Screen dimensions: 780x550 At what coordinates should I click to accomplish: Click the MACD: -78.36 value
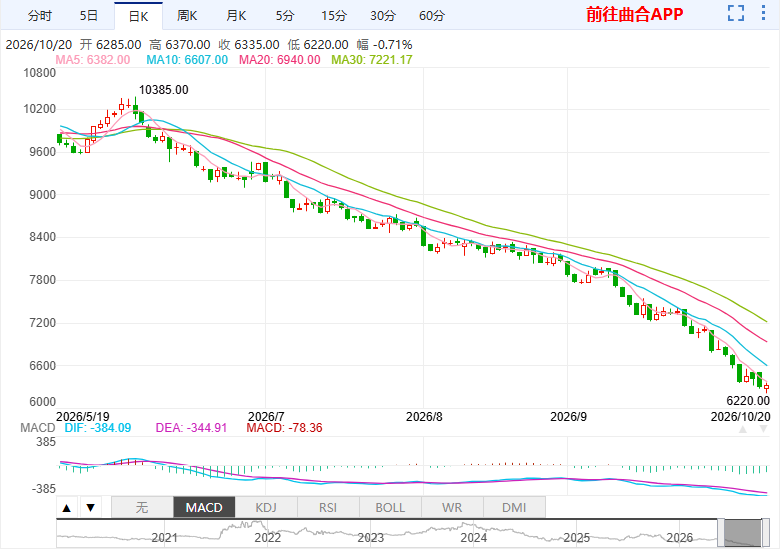(x=285, y=428)
